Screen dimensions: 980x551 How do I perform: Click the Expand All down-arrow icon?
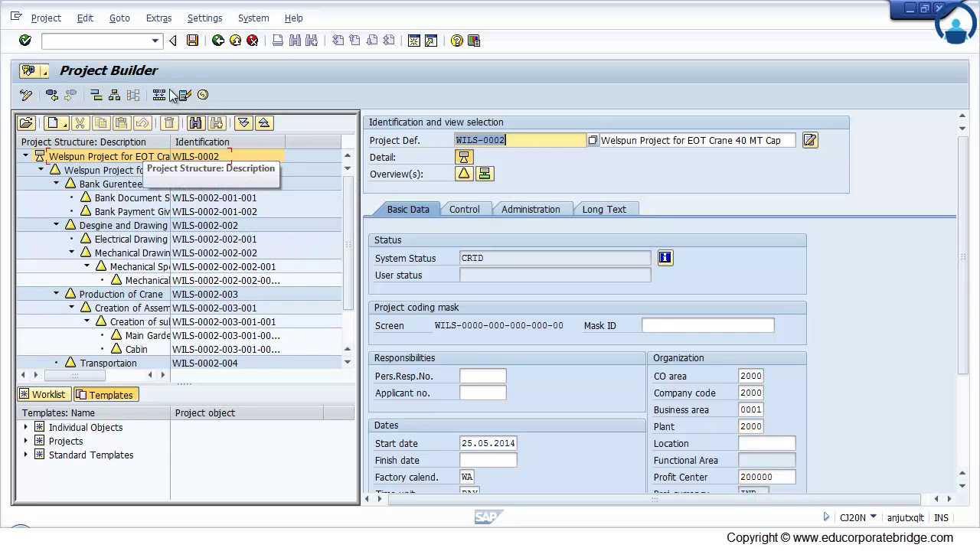(243, 122)
